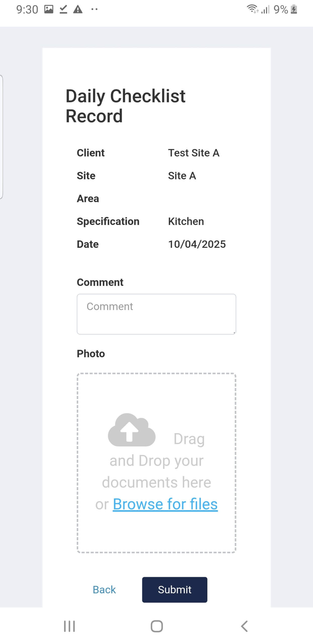The image size is (313, 644).
Task: Tap the warning triangle status icon
Action: [78, 9]
